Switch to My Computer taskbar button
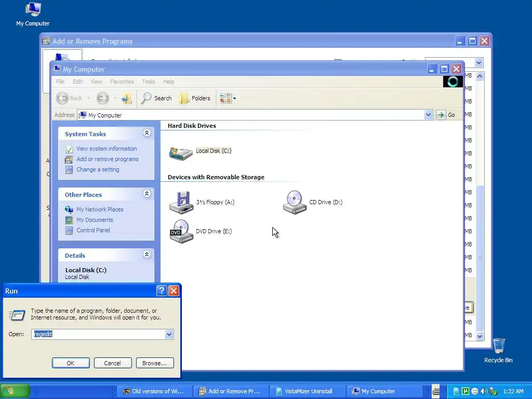The height and width of the screenshot is (399, 532). coord(383,392)
